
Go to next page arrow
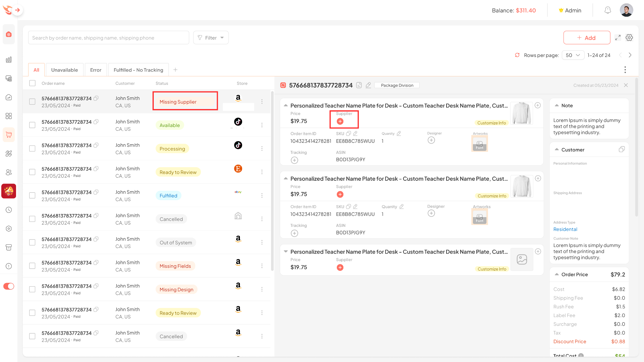click(630, 55)
